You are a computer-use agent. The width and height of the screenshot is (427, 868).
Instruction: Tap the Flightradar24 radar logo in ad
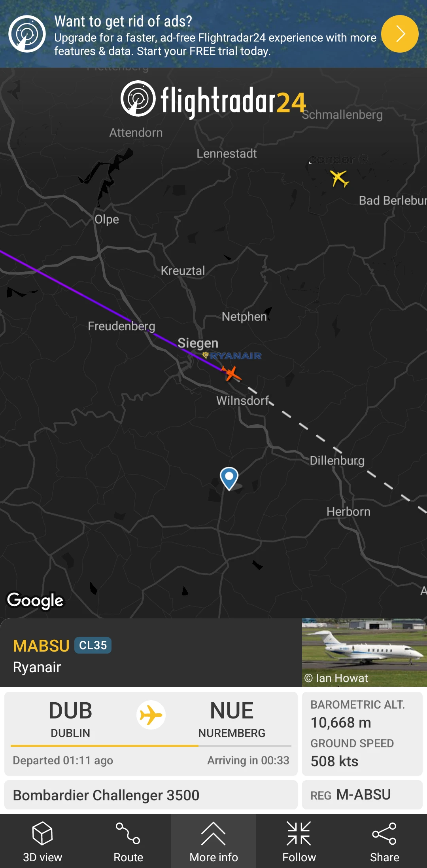(x=27, y=34)
